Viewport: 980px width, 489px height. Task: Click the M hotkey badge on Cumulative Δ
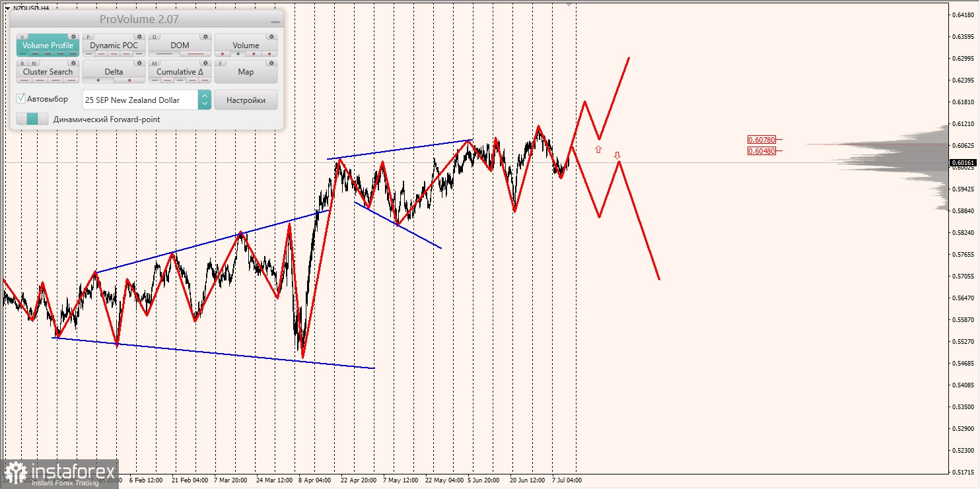coord(155,63)
